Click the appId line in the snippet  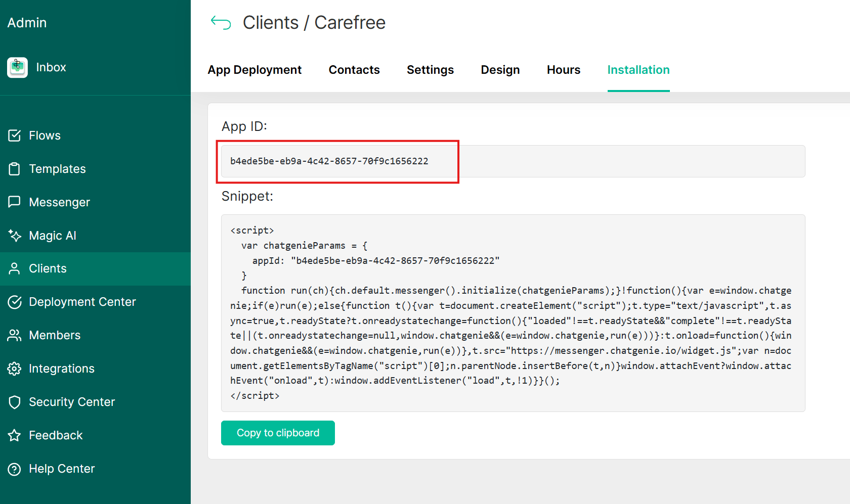pyautogui.click(x=376, y=261)
